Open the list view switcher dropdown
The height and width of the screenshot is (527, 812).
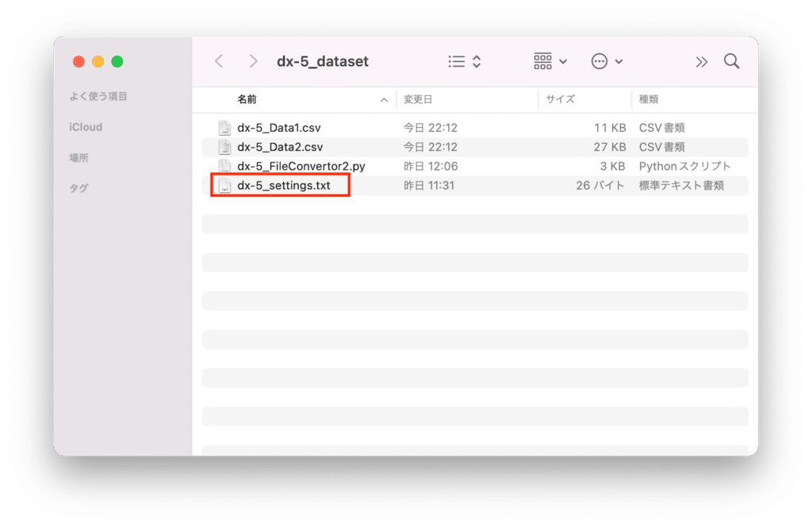(465, 61)
